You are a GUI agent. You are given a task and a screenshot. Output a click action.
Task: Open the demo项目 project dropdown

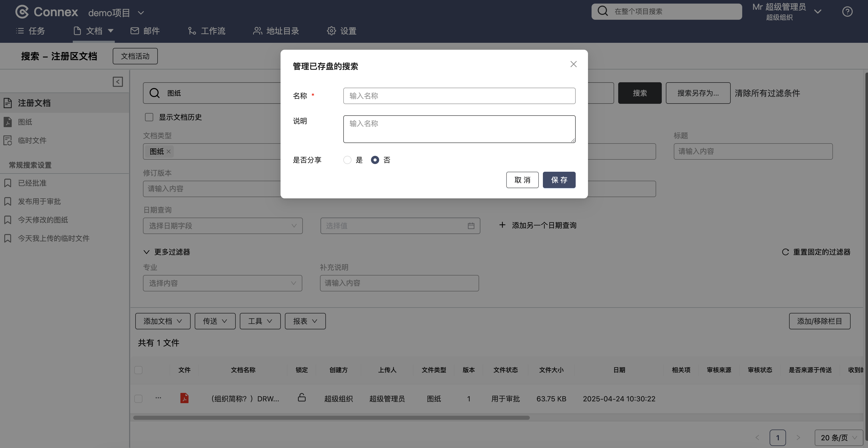coord(116,13)
